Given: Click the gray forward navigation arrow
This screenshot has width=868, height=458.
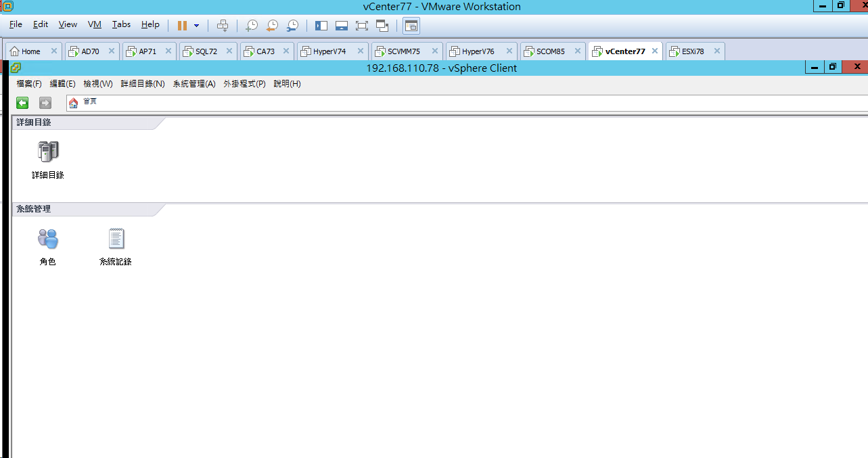Looking at the screenshot, I should pos(45,103).
